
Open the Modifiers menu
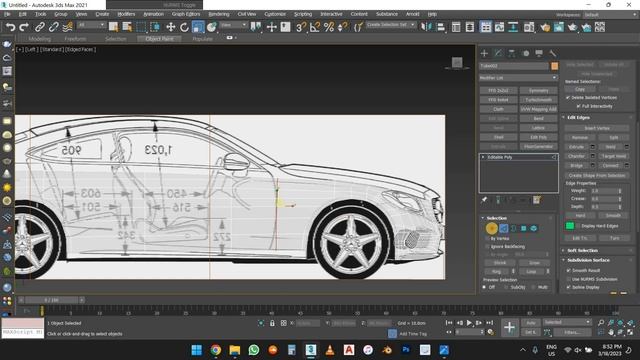point(126,14)
